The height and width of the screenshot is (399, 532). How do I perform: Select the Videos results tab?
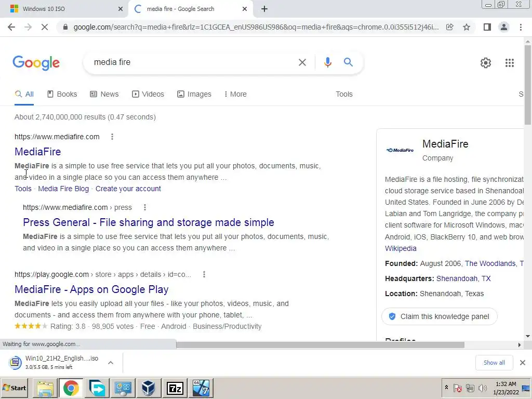(x=148, y=95)
